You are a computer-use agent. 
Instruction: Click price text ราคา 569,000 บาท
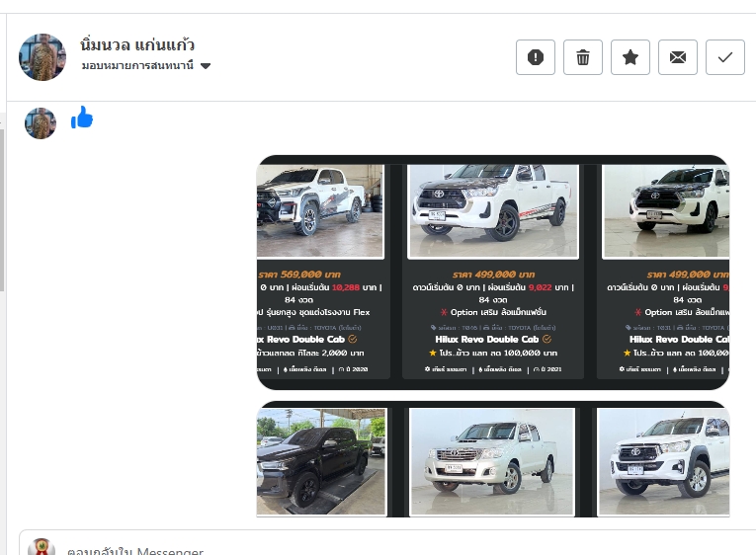(299, 275)
